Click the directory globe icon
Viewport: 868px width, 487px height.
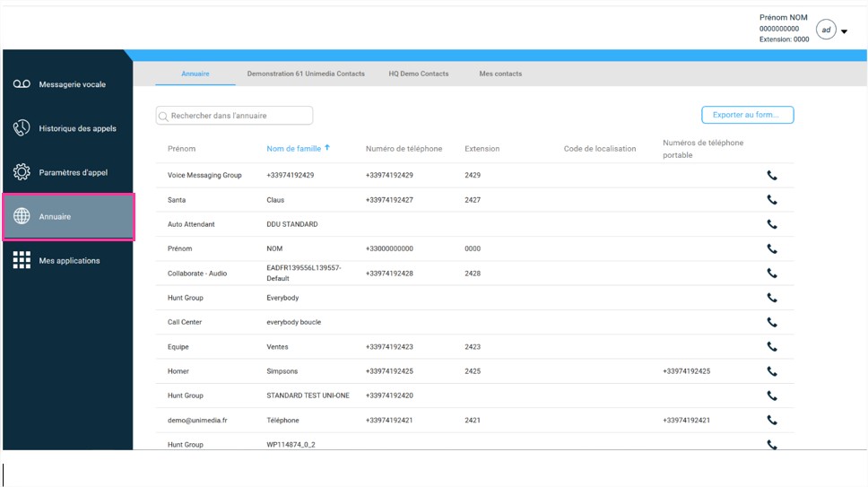click(x=22, y=216)
